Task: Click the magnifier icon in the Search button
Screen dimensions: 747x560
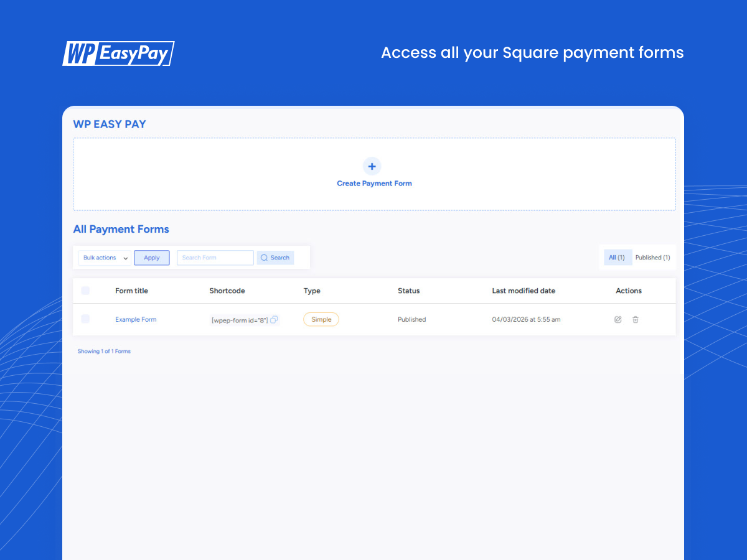Action: click(264, 257)
